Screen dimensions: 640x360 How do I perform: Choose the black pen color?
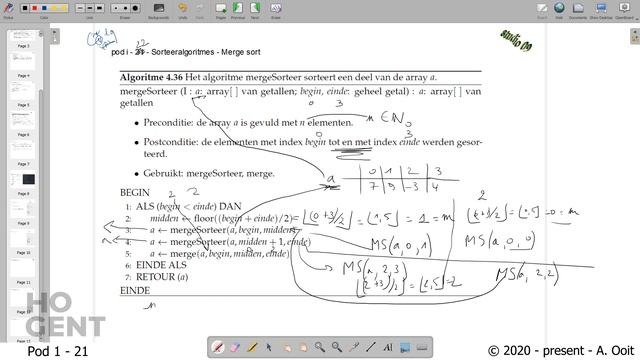pos(25,8)
